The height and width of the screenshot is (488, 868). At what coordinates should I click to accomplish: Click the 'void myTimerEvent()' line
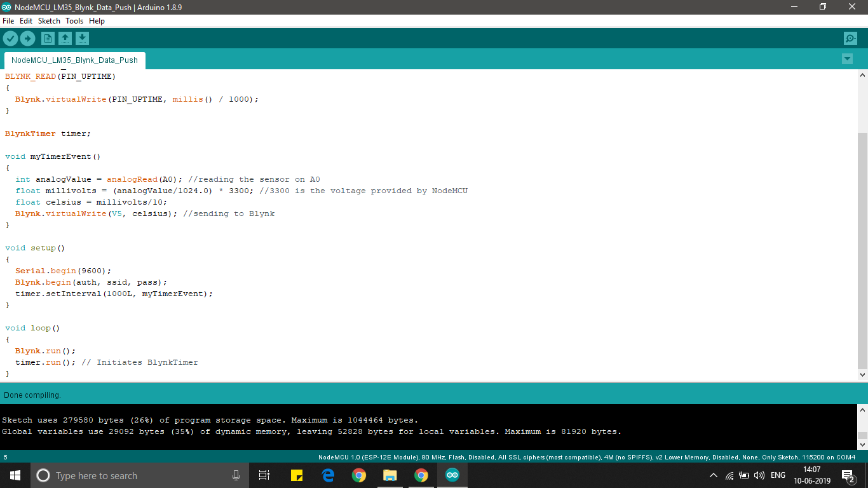pyautogui.click(x=53, y=156)
